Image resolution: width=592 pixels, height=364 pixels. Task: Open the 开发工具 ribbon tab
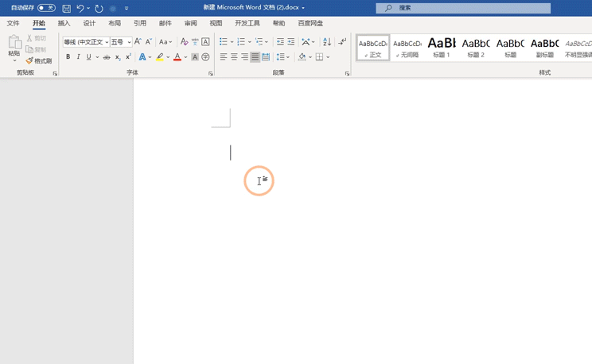247,23
